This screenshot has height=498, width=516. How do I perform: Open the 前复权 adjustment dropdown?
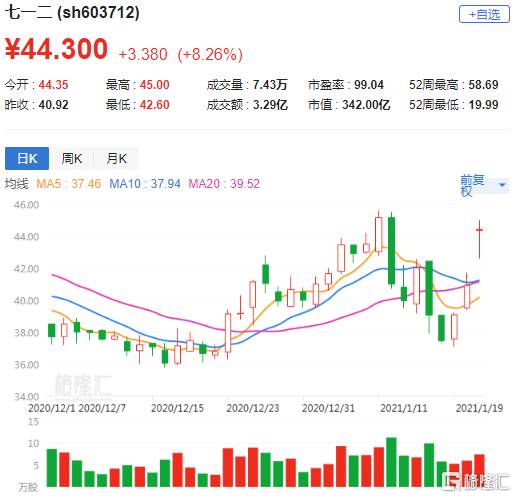tap(484, 185)
